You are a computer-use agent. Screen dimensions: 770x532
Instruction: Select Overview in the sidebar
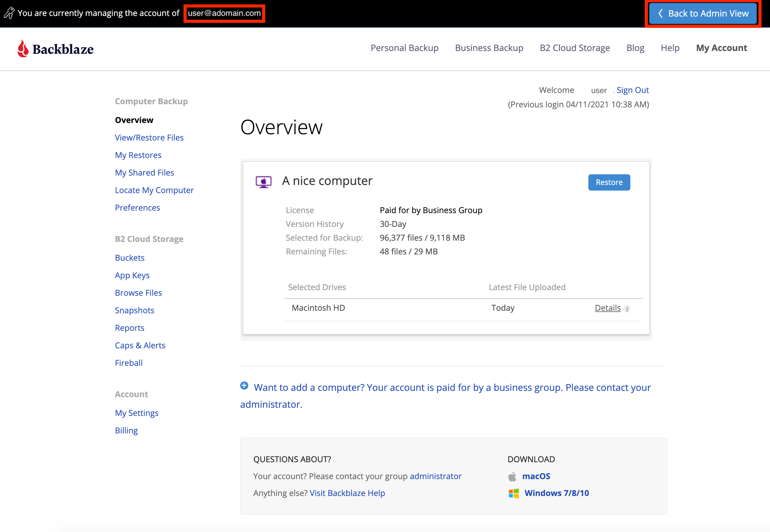(x=134, y=120)
